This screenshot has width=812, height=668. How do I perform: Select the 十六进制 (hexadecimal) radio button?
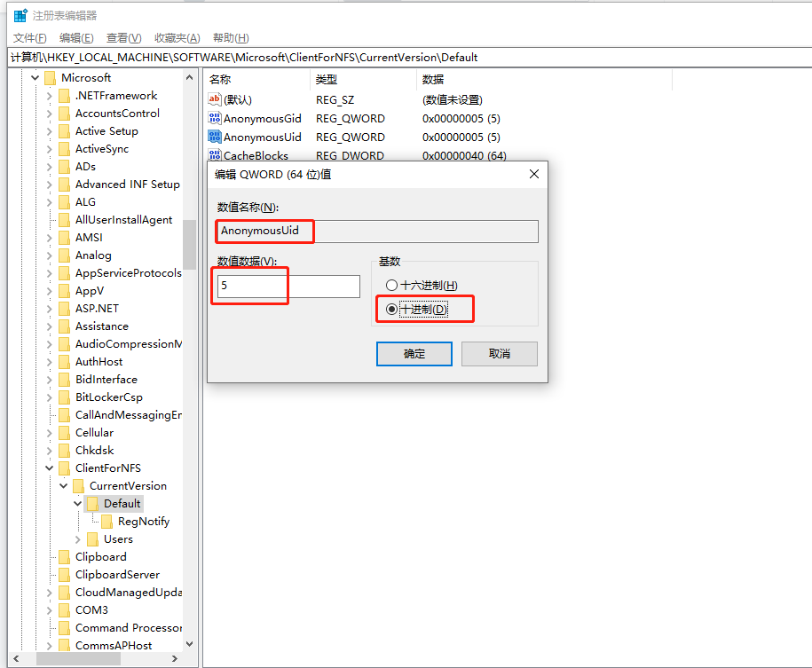pos(391,286)
